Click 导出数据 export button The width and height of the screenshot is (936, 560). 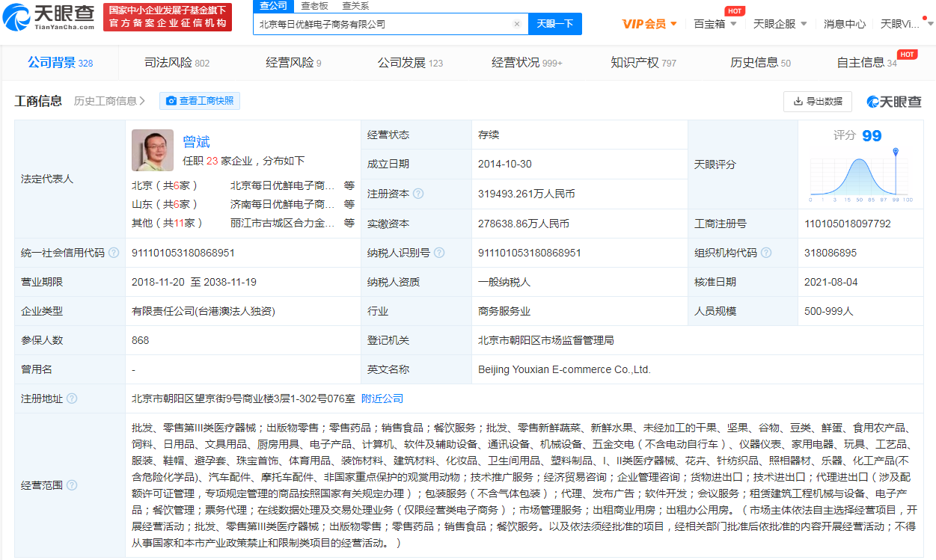[818, 101]
